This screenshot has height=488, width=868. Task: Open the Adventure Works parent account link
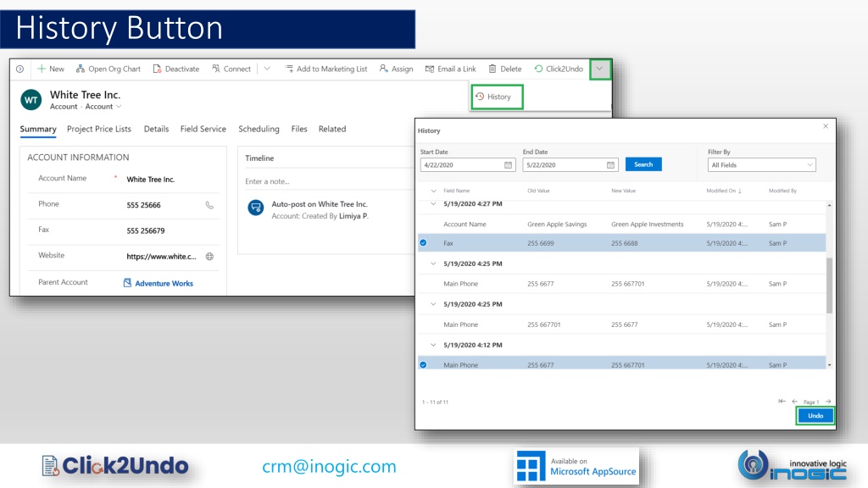click(164, 283)
